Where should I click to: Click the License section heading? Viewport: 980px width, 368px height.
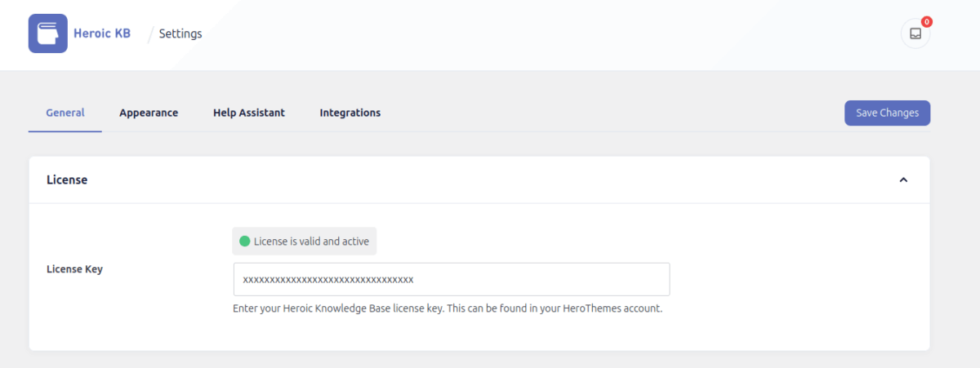click(x=67, y=180)
